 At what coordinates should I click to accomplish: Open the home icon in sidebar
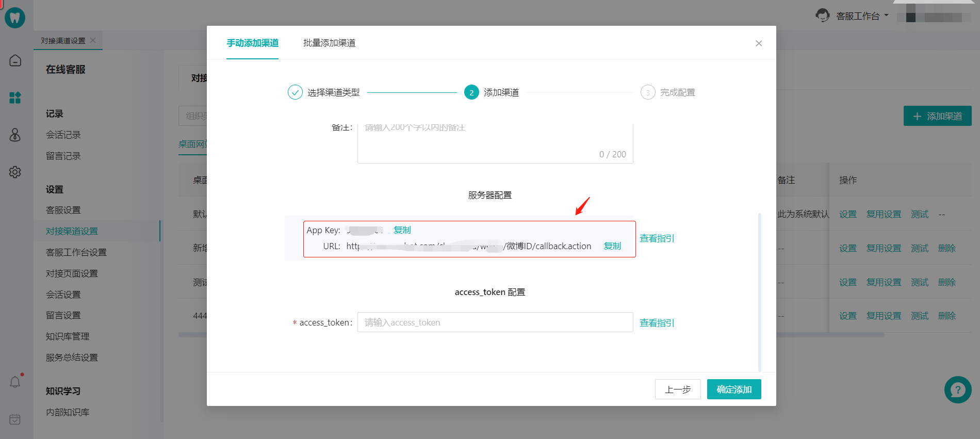point(15,60)
